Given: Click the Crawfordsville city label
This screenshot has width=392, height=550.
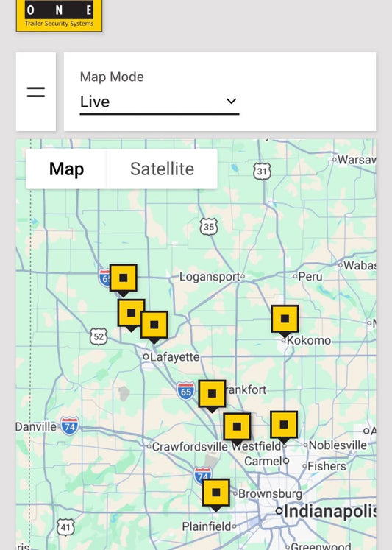Looking at the screenshot, I should coord(190,446).
